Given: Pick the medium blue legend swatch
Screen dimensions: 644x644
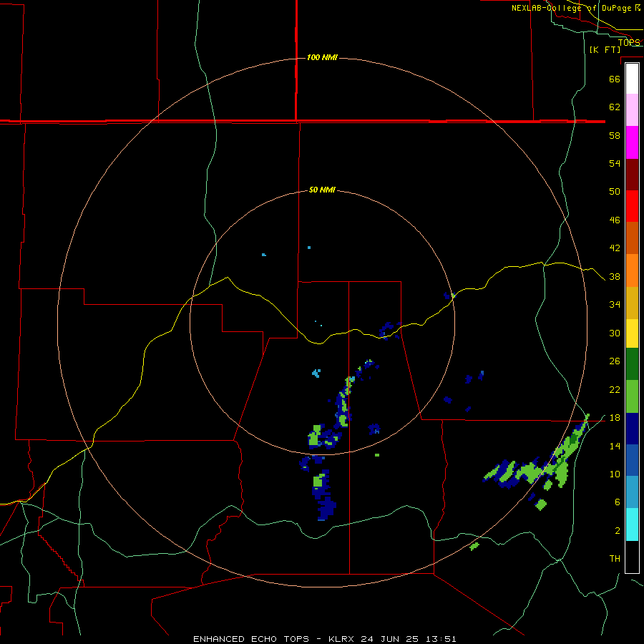Looking at the screenshot, I should pyautogui.click(x=632, y=460).
